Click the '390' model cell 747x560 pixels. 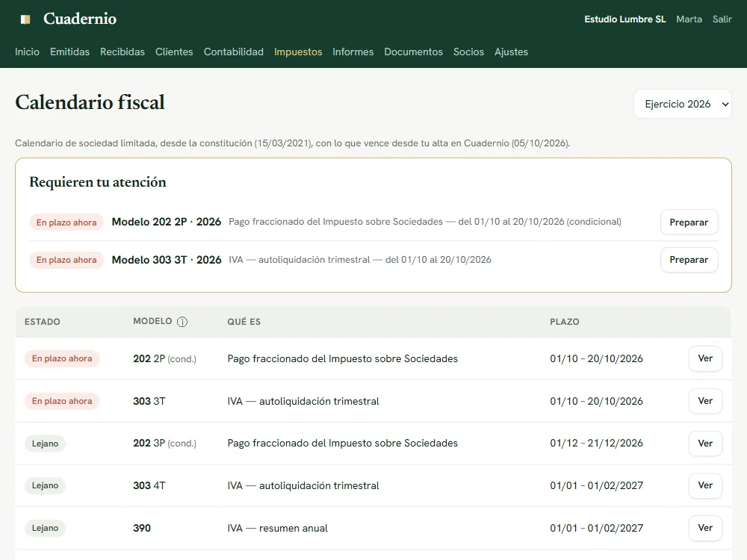pos(142,528)
